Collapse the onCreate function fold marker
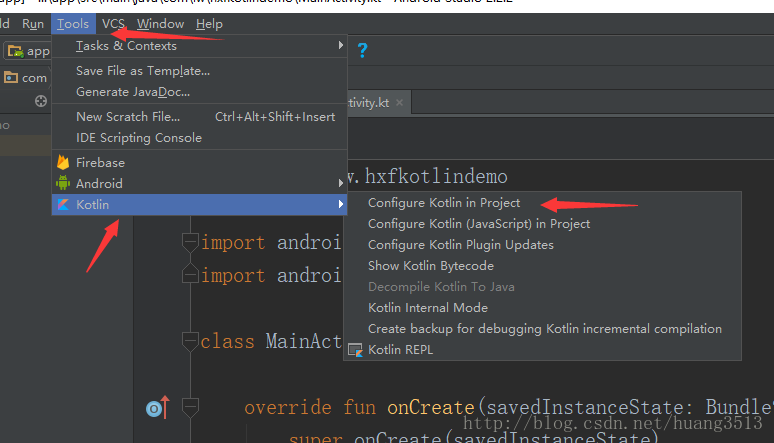This screenshot has height=443, width=774. [190, 407]
